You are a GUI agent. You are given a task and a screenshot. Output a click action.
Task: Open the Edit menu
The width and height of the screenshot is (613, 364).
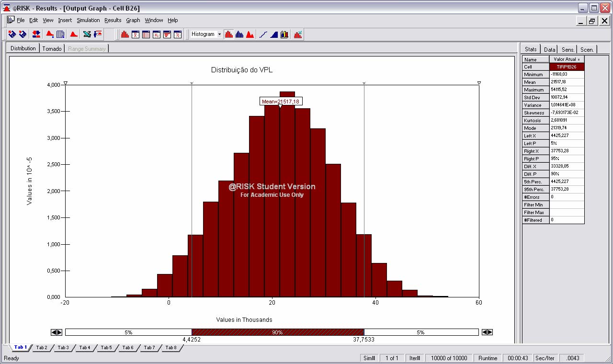pyautogui.click(x=34, y=20)
